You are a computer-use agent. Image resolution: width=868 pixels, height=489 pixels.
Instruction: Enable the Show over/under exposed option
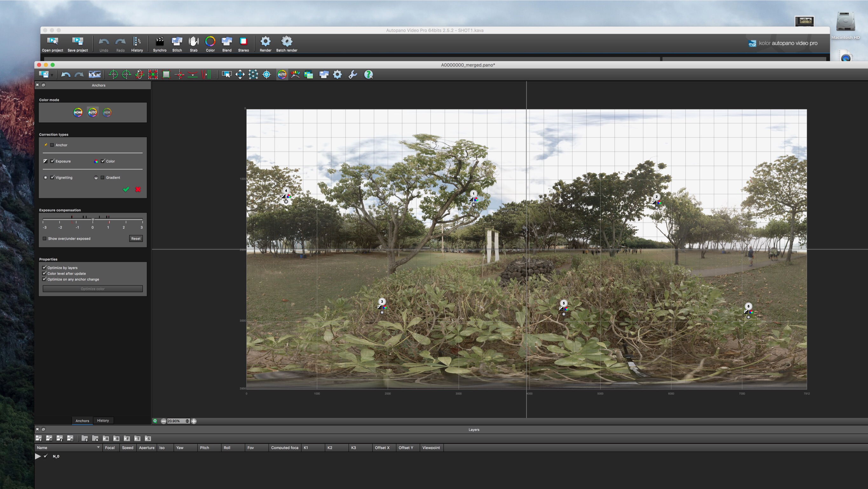pos(44,238)
